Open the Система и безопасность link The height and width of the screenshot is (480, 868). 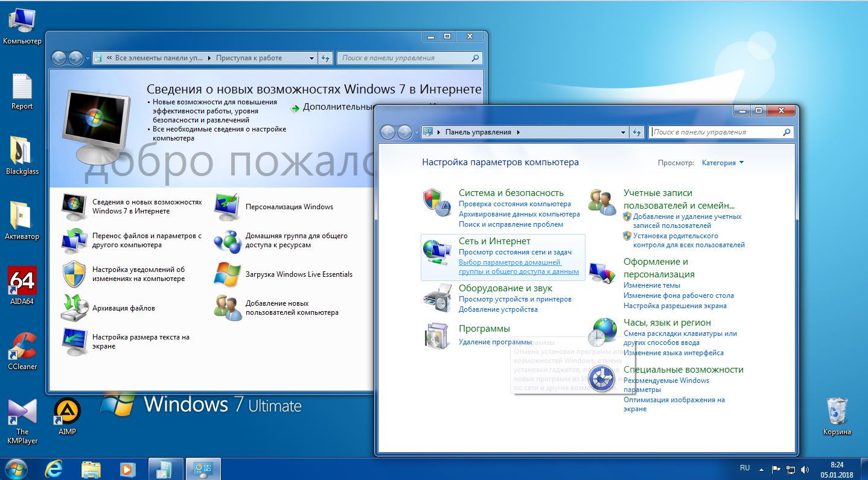(511, 193)
